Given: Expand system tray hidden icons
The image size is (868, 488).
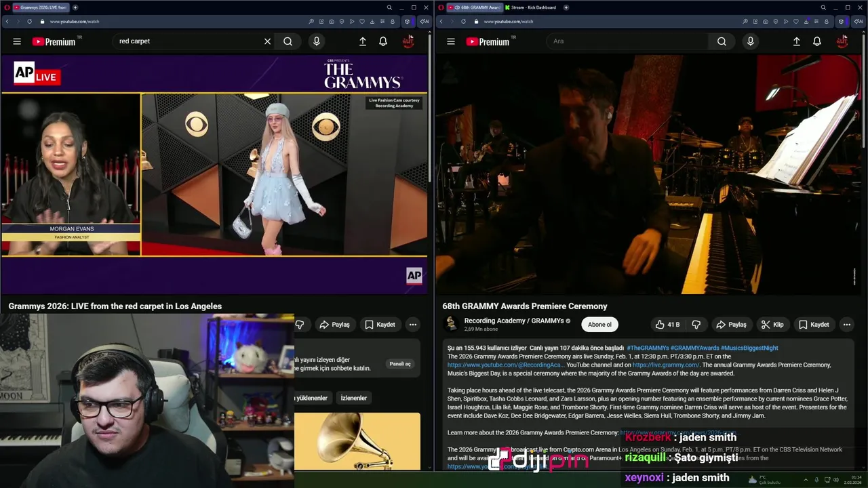Looking at the screenshot, I should [806, 480].
